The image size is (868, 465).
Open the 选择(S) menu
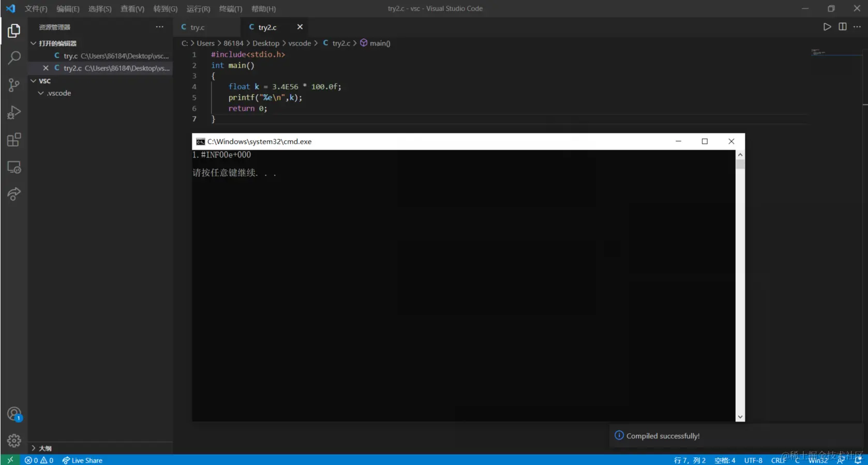(x=100, y=9)
